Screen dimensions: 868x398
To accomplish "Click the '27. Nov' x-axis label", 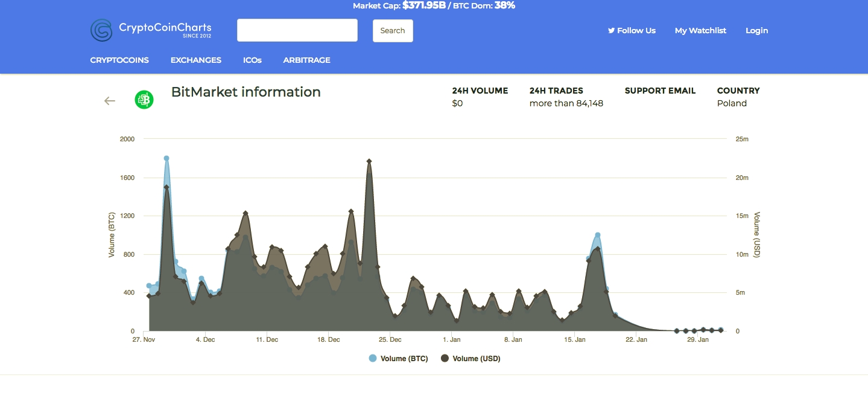I will point(144,339).
